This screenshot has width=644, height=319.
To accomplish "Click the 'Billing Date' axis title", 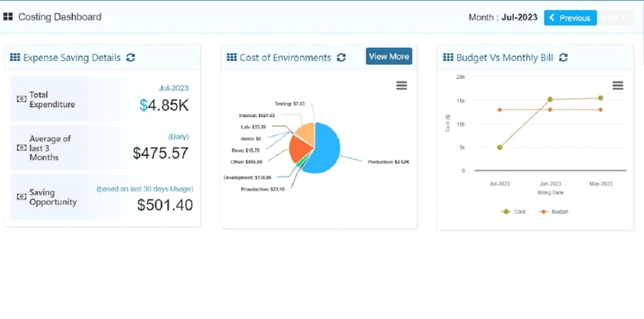I will click(x=550, y=193).
